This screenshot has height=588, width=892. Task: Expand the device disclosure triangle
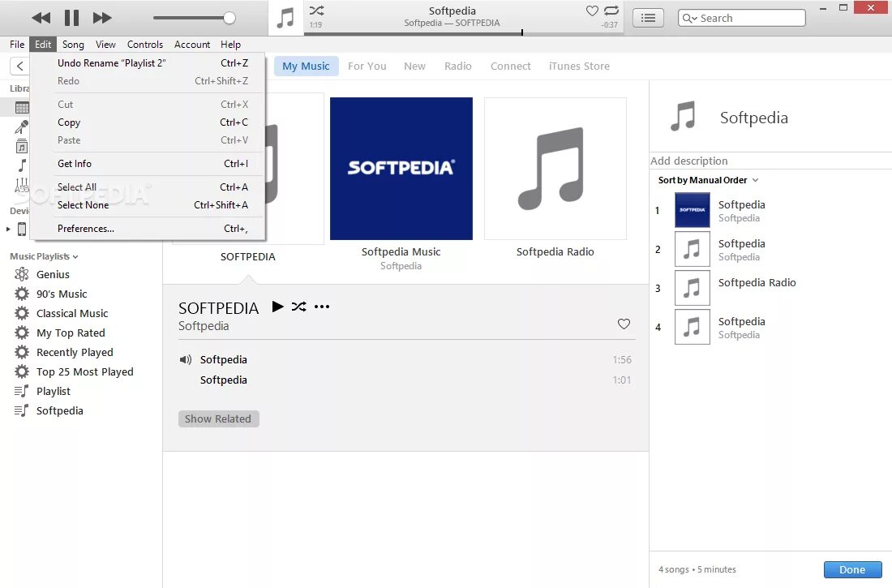[8, 230]
